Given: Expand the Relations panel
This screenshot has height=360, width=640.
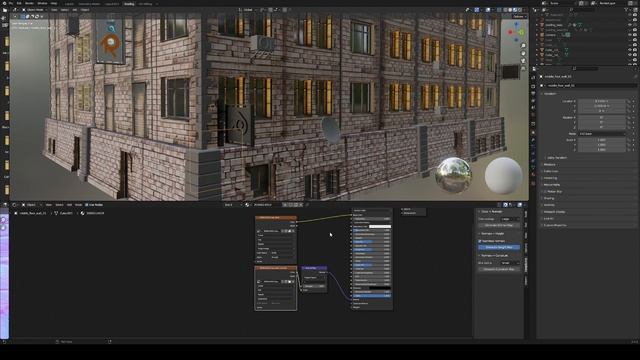Looking at the screenshot, I should 549,164.
